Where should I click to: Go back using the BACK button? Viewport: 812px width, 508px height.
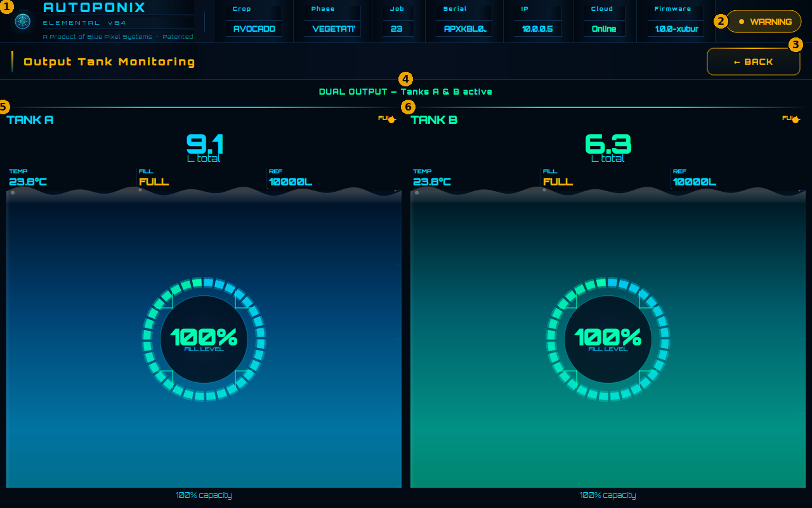[754, 62]
